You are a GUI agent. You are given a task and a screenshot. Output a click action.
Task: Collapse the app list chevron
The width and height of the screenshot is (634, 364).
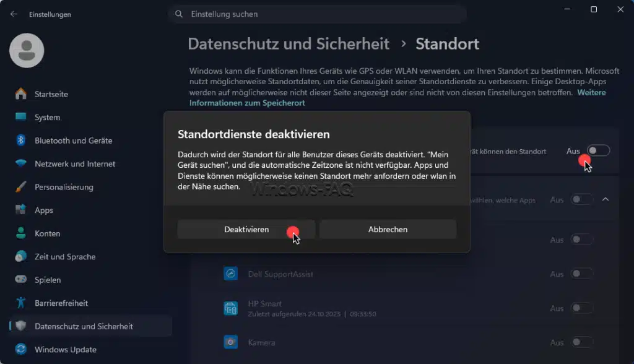[606, 199]
